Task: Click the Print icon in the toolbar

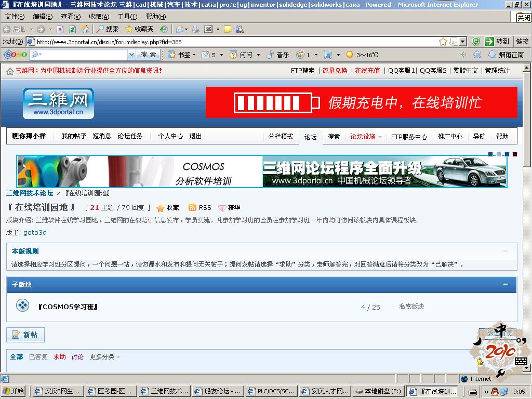Action: click(x=196, y=29)
